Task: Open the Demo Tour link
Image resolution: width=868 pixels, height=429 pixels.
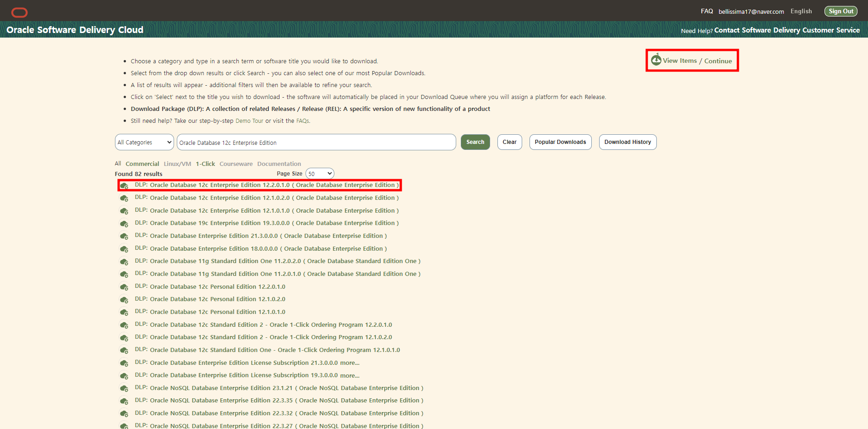Action: [249, 121]
